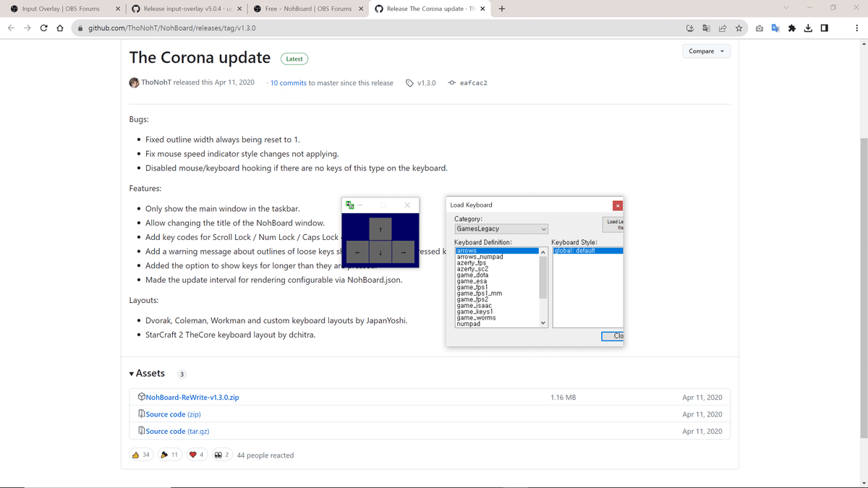
Task: Close the Load Keyboard dialog with red X
Action: (617, 205)
